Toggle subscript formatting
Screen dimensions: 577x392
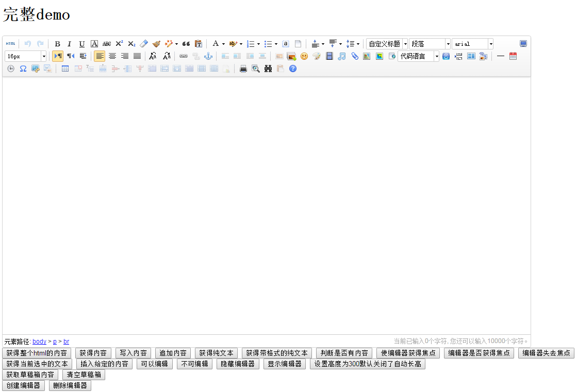click(131, 44)
